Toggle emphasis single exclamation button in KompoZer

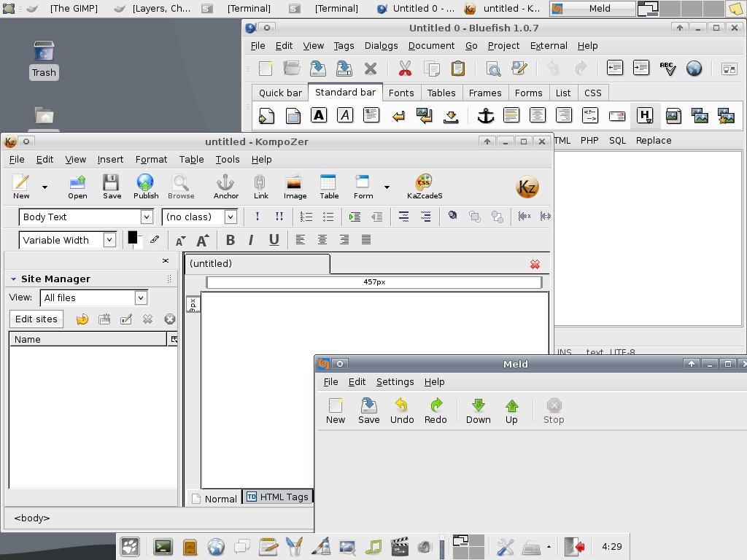pos(258,217)
